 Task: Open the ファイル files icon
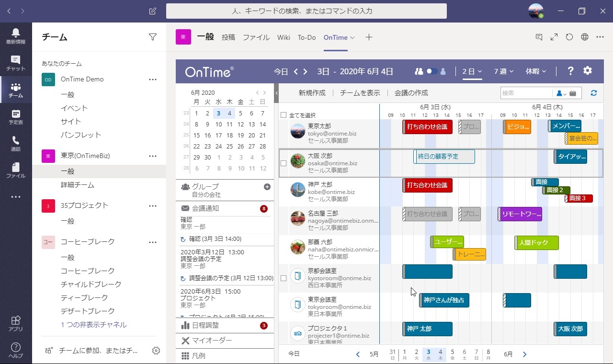(x=16, y=171)
